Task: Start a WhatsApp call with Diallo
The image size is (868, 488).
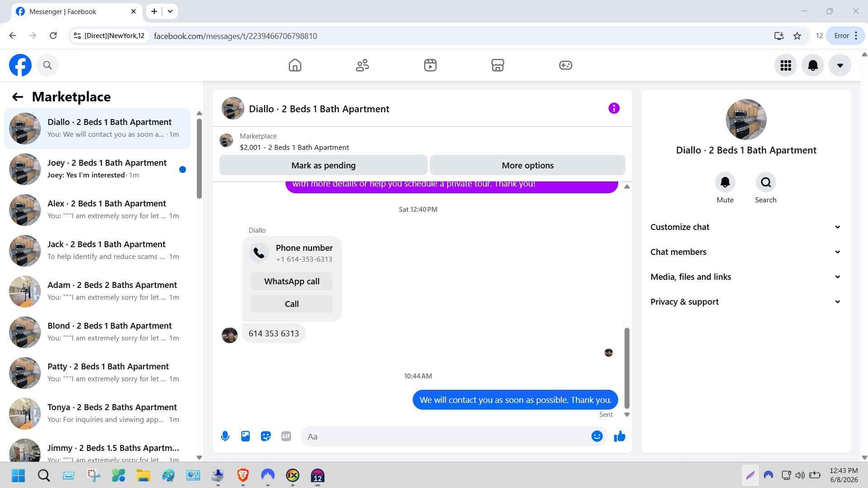Action: [292, 282]
